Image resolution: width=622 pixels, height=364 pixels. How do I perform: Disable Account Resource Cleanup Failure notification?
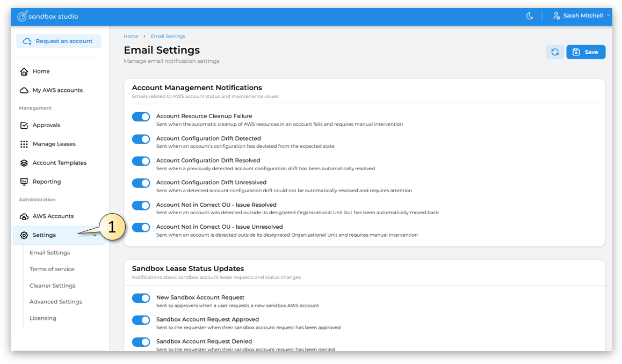click(x=141, y=117)
